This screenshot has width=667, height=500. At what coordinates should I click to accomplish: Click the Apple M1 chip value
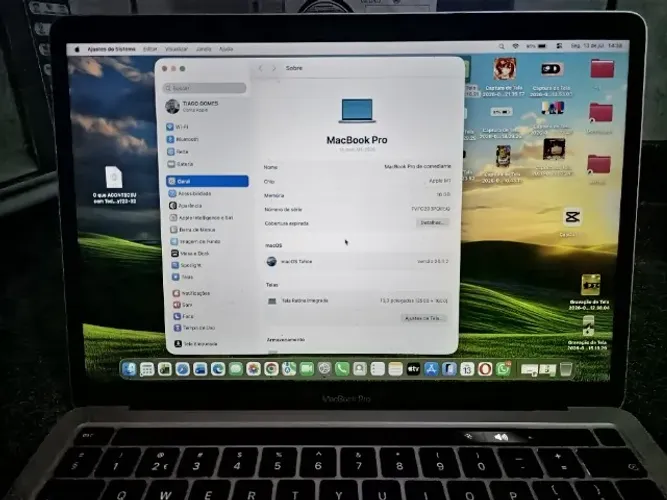pyautogui.click(x=439, y=180)
